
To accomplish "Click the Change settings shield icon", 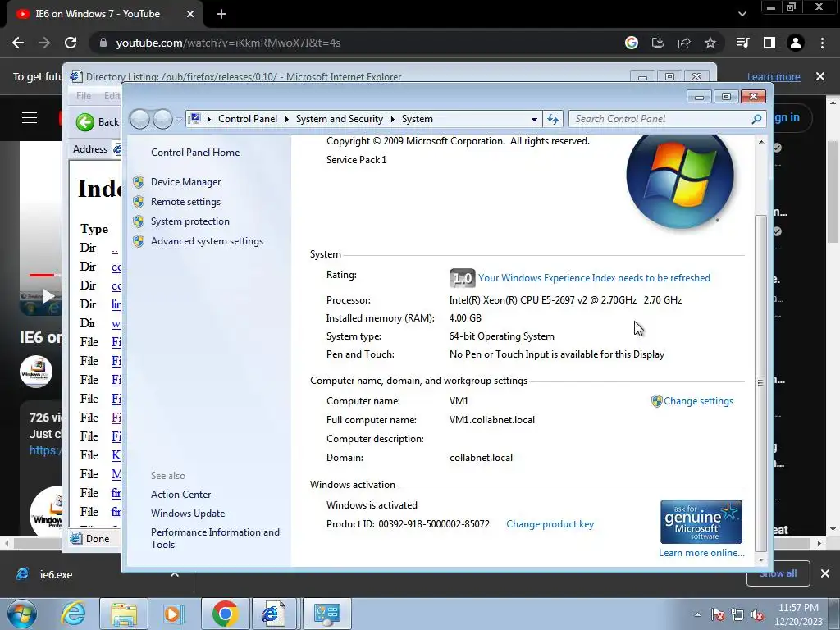I will pos(657,401).
